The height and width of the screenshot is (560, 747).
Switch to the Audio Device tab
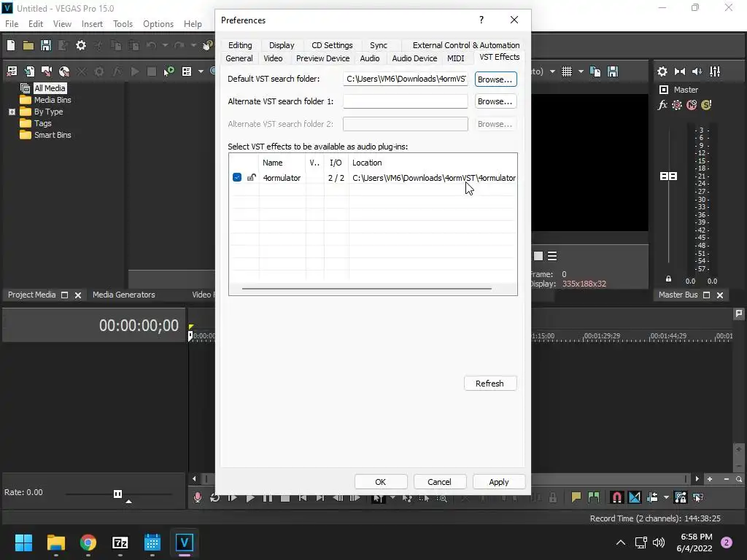[x=414, y=58]
